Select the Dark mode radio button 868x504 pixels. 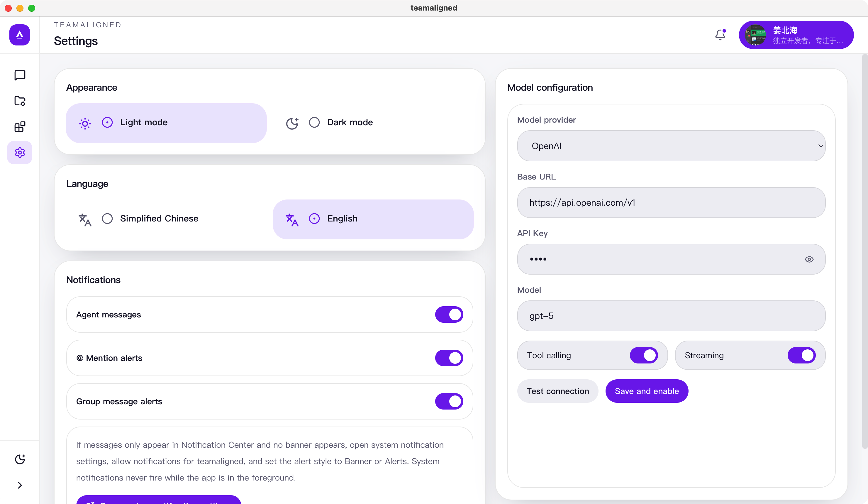tap(314, 122)
